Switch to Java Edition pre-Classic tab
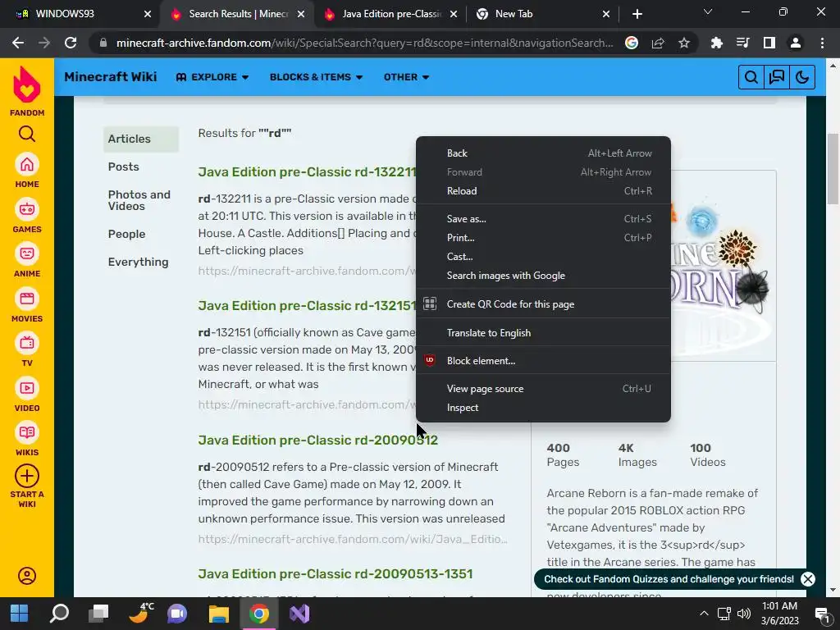The width and height of the screenshot is (840, 630). (x=391, y=14)
